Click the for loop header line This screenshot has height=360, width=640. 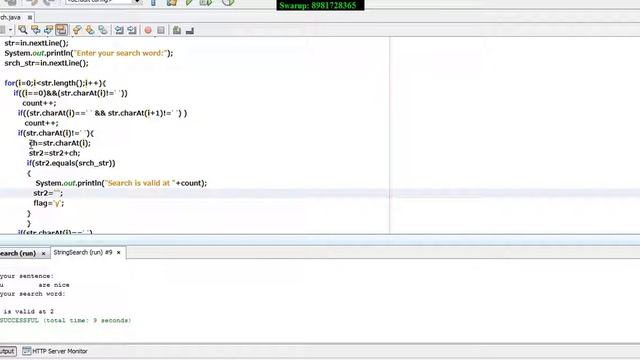coord(55,83)
